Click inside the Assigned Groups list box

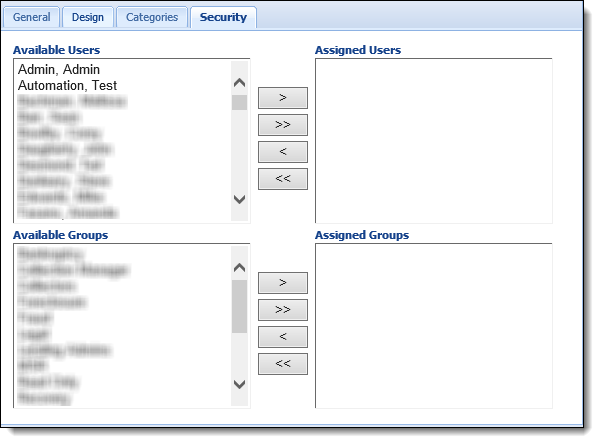434,326
